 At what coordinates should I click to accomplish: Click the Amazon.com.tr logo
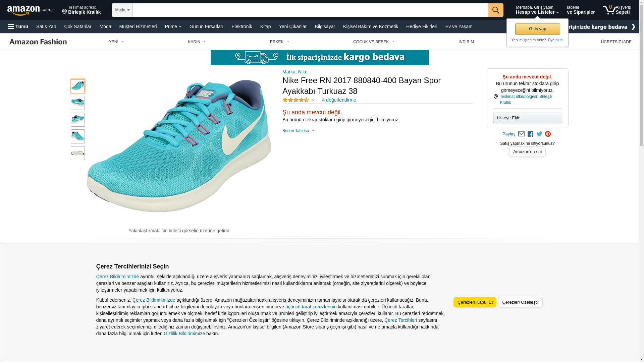(x=30, y=10)
